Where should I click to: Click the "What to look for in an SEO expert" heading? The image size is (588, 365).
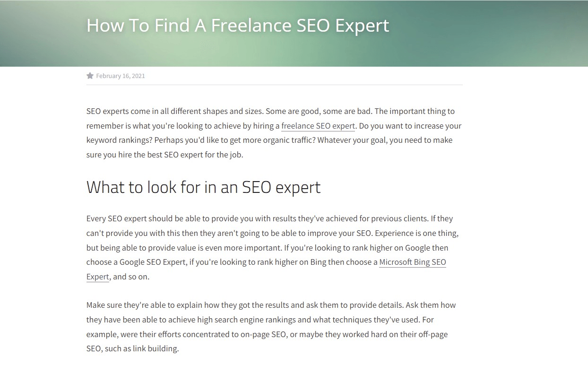203,187
